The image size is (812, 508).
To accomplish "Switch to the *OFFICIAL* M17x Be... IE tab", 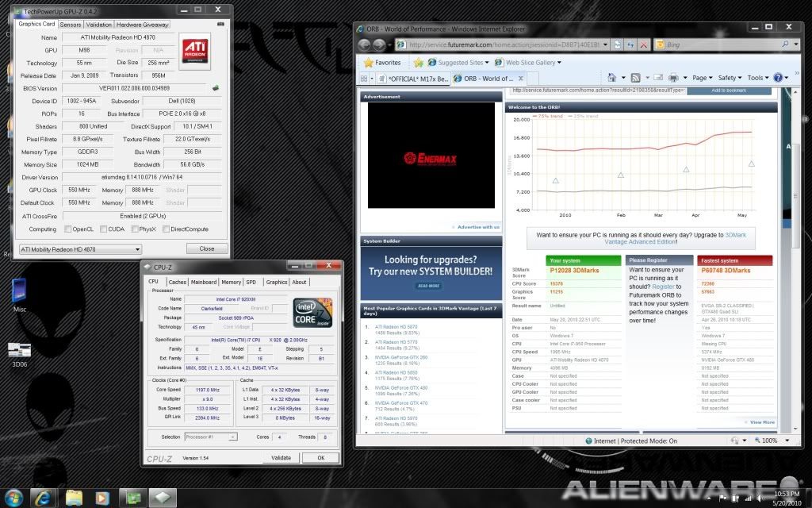I will point(412,79).
